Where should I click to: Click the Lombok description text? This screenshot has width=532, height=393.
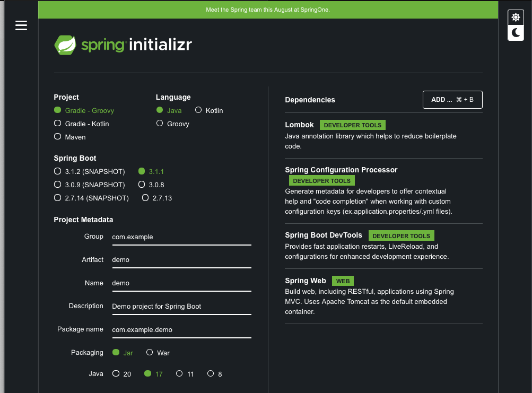[371, 141]
